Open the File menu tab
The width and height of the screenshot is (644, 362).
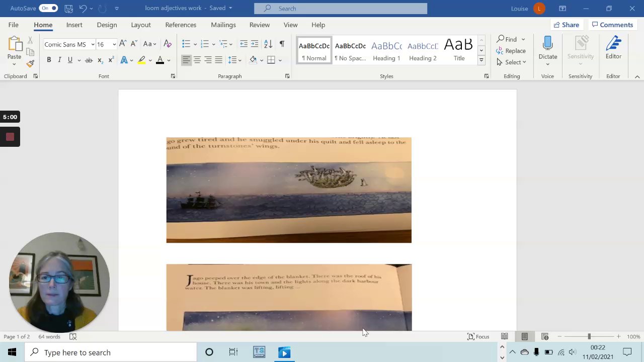point(14,25)
